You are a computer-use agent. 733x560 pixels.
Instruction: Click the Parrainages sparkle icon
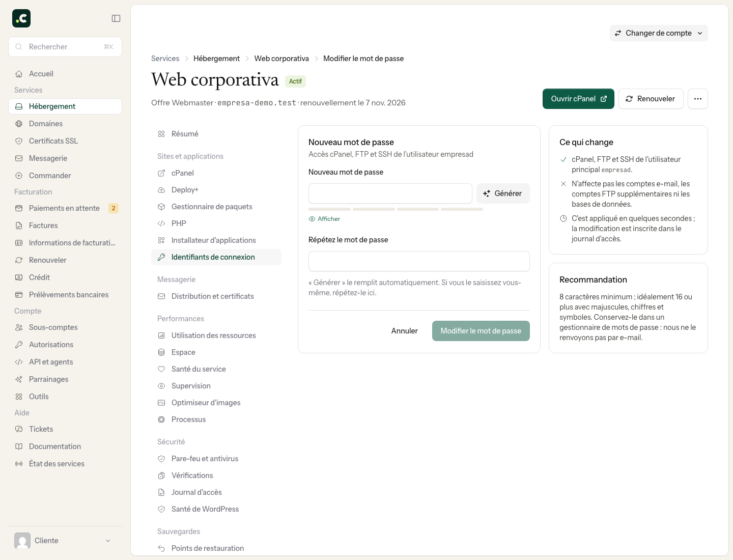coord(19,379)
